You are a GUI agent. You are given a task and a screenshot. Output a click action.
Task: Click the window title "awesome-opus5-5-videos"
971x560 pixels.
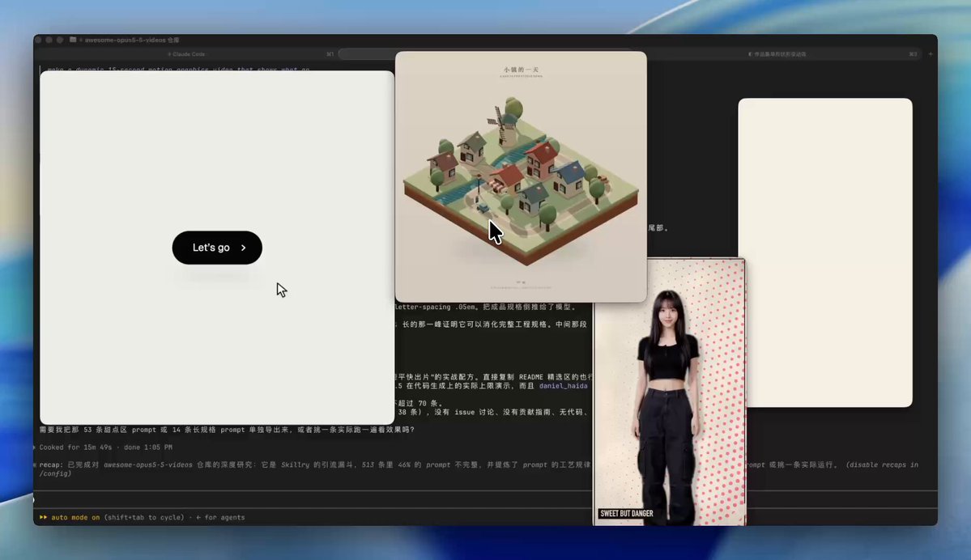tap(125, 40)
